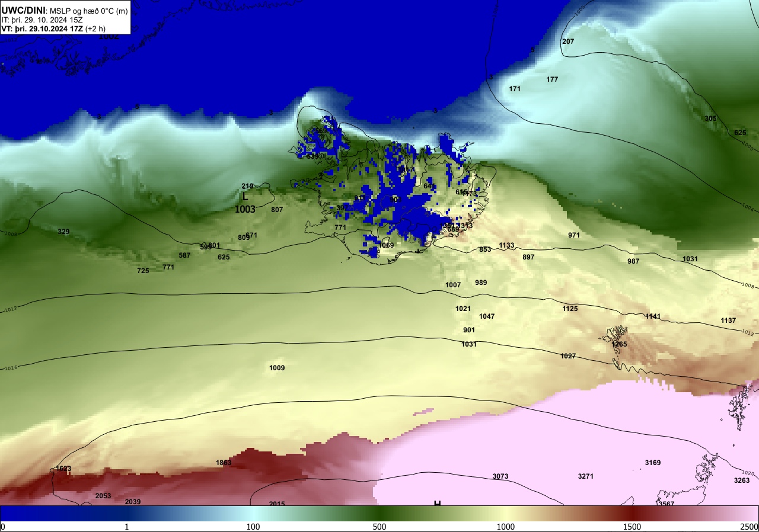Image resolution: width=759 pixels, height=532 pixels.
Task: Click the 3073 height label
Action: (500, 476)
